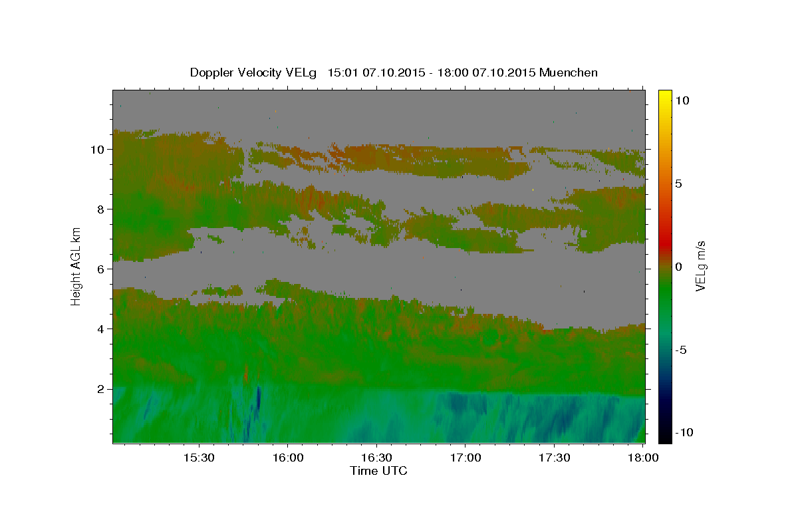The height and width of the screenshot is (532, 798).
Task: Pick the black bottom of the colorbar
Action: [x=665, y=436]
